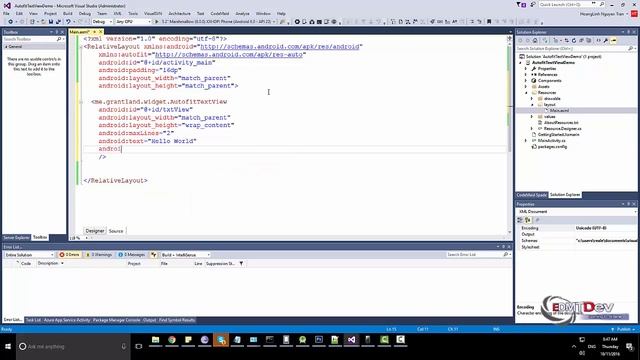Toggle auto-hide pin on Toolbox panel
This screenshot has height=360, width=640.
click(57, 32)
